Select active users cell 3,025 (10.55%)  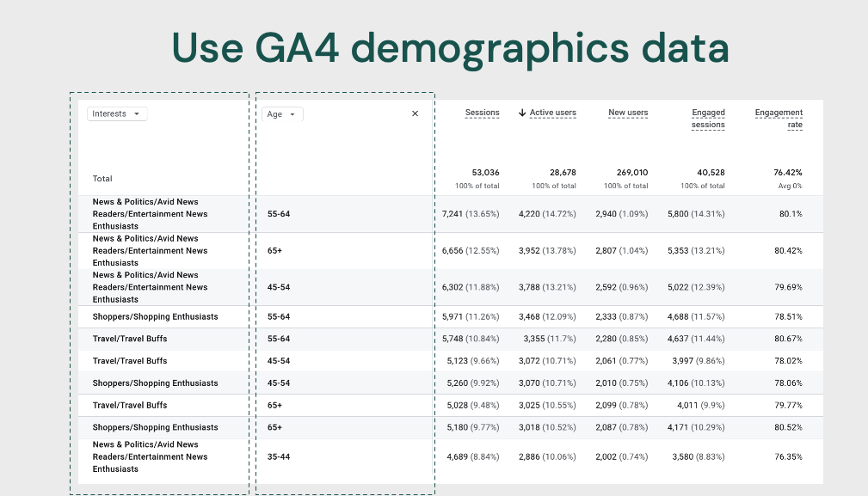tap(547, 406)
